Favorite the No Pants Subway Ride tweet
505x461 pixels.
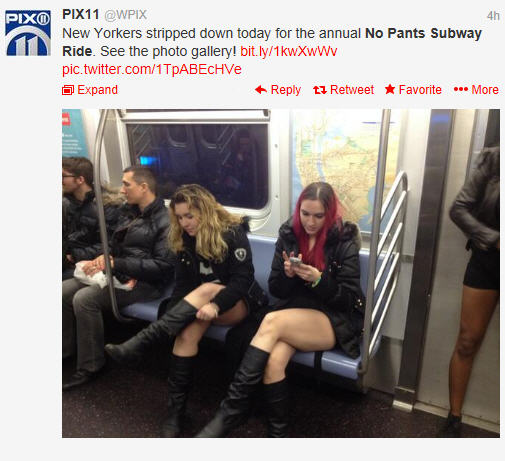tap(413, 90)
